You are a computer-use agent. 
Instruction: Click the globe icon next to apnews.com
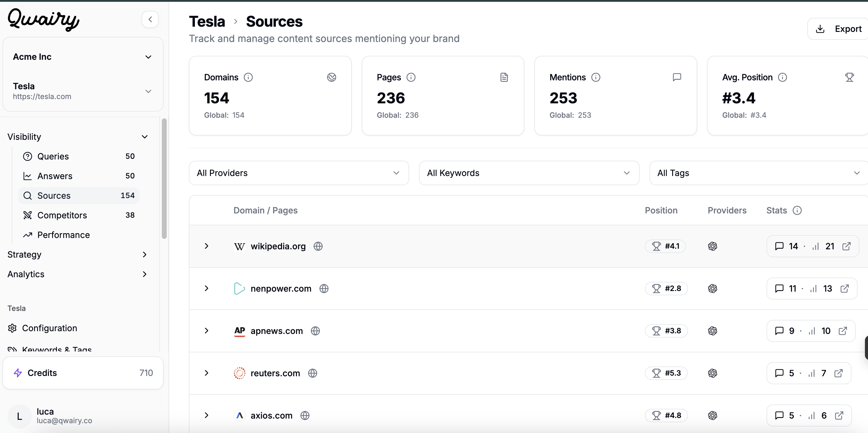pos(315,331)
